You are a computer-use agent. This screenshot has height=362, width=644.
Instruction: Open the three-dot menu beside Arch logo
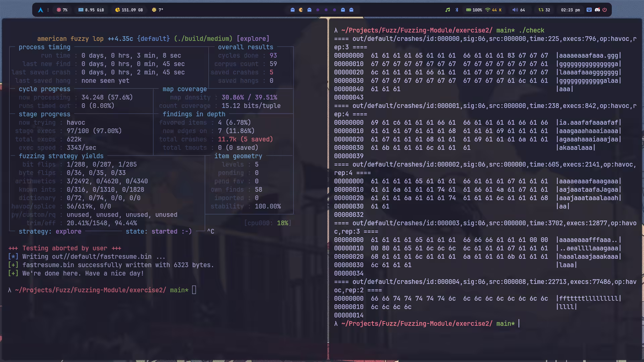coord(48,10)
